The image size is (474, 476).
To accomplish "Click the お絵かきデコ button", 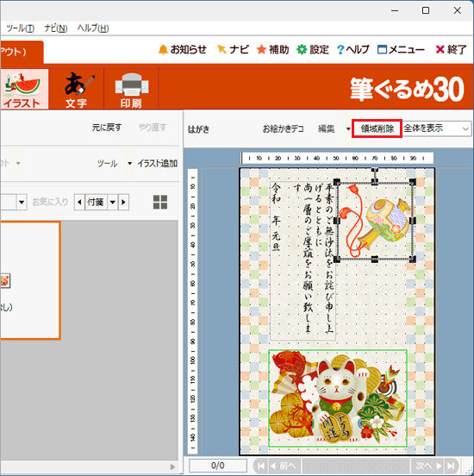I will tap(284, 129).
